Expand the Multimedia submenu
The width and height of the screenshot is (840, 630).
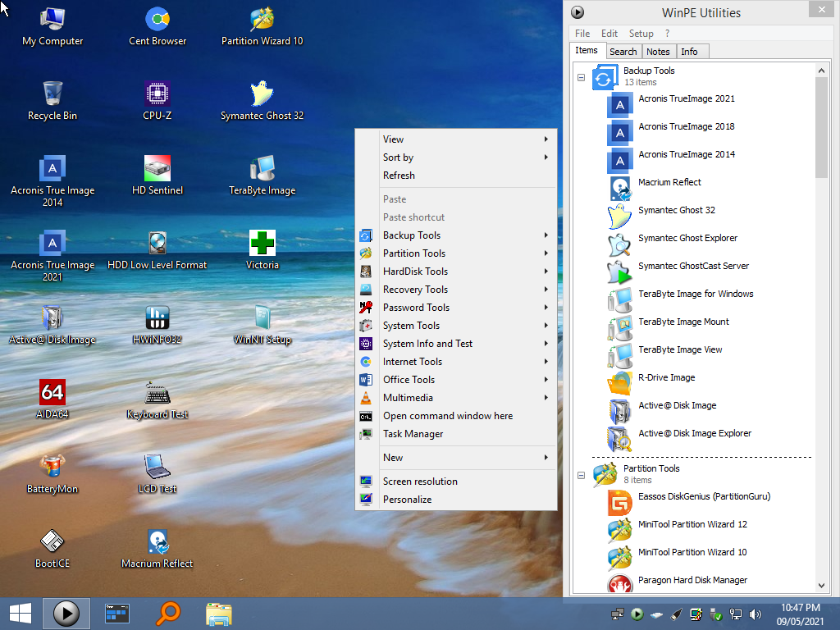click(456, 398)
